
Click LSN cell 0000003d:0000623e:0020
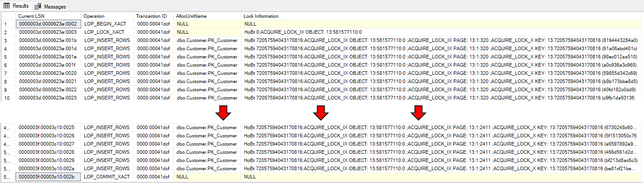[49, 73]
